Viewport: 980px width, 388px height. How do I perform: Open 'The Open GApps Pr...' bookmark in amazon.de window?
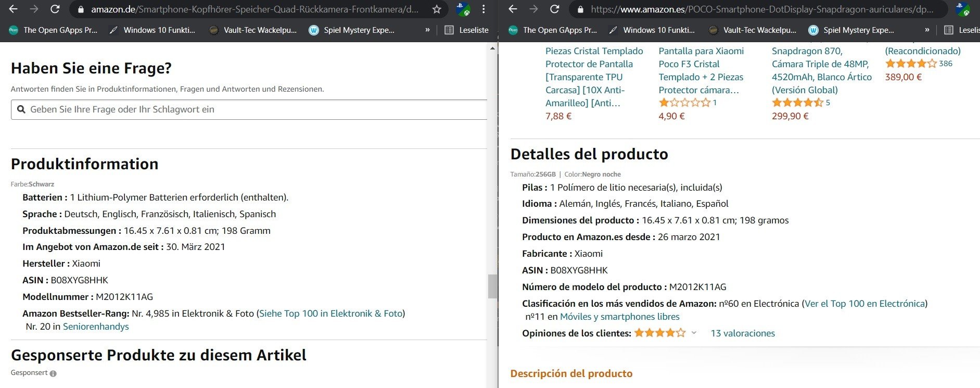(53, 30)
